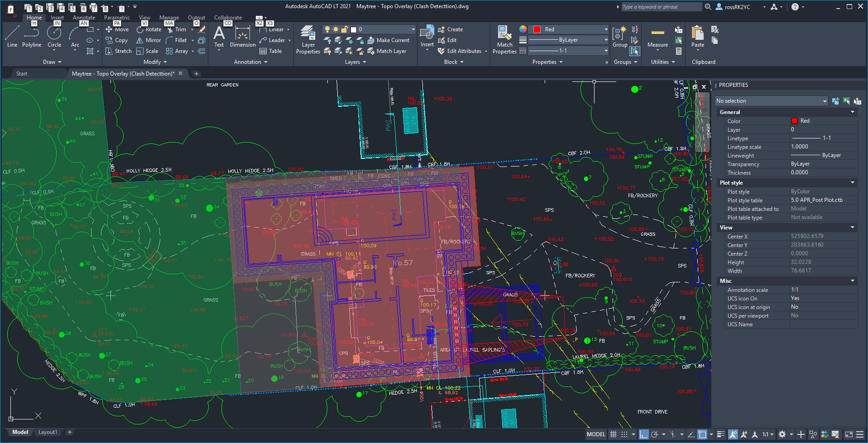Switch to the Annotate ribbon tab
Screen dimensions: 868x443
tap(84, 17)
